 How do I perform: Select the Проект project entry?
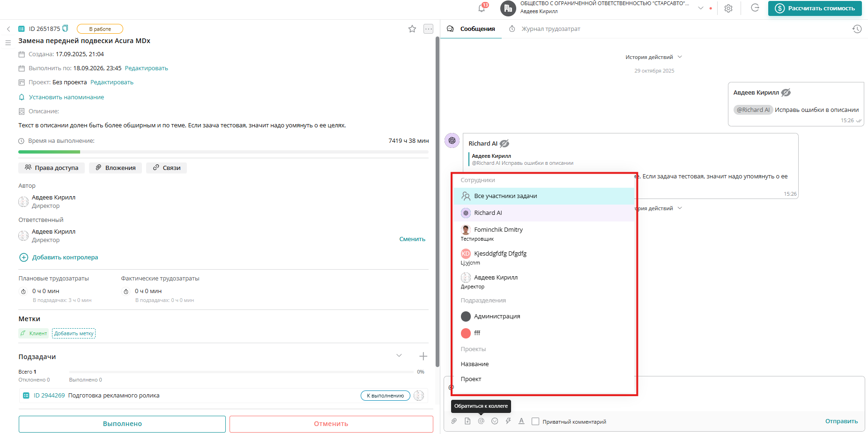544,379
